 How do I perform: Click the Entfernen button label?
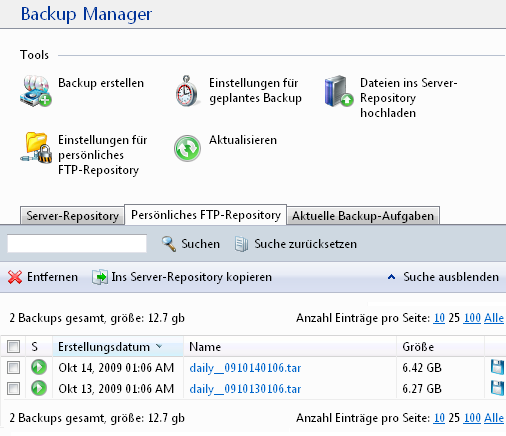coord(52,277)
